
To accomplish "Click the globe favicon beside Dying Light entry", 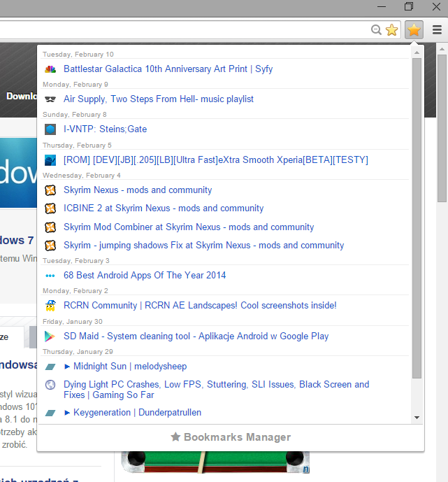I will 50,385.
